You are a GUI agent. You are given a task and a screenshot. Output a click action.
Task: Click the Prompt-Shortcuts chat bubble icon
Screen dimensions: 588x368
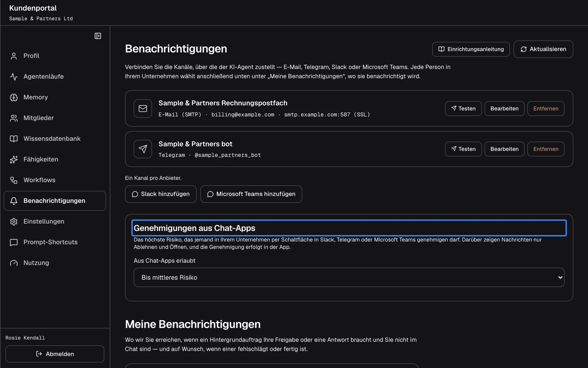click(x=14, y=242)
